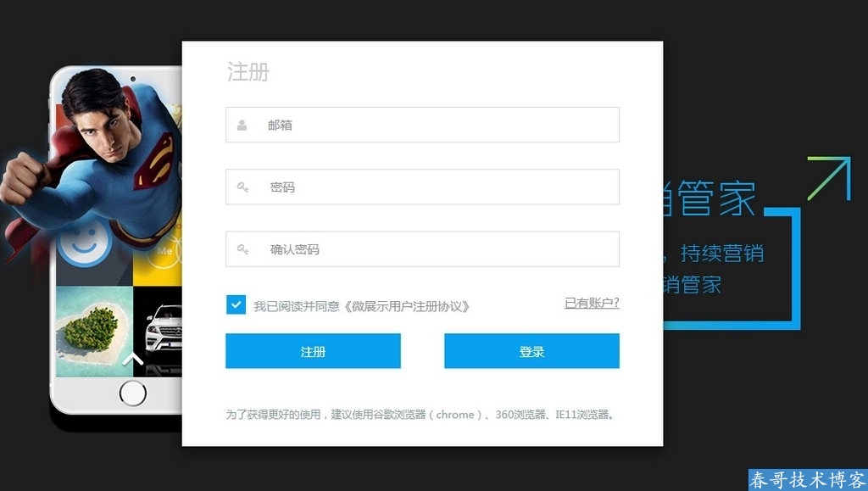Click the browser recommendation text mentioning chrome

[x=420, y=414]
